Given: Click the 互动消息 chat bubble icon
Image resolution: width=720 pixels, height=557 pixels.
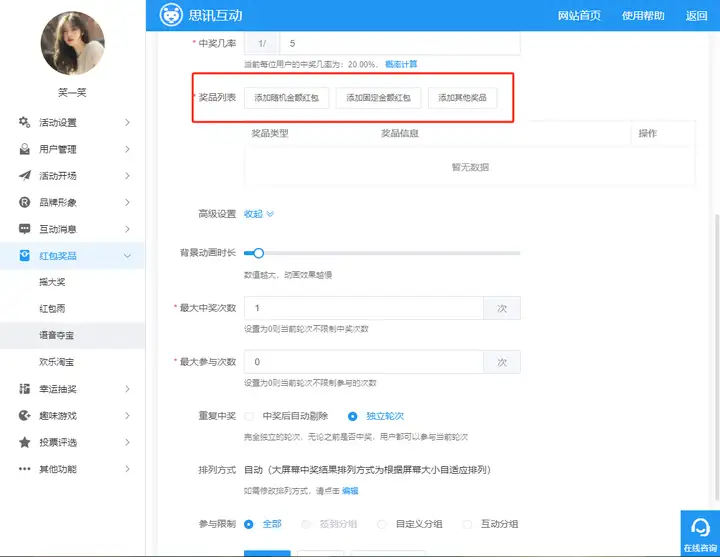Looking at the screenshot, I should tap(24, 229).
